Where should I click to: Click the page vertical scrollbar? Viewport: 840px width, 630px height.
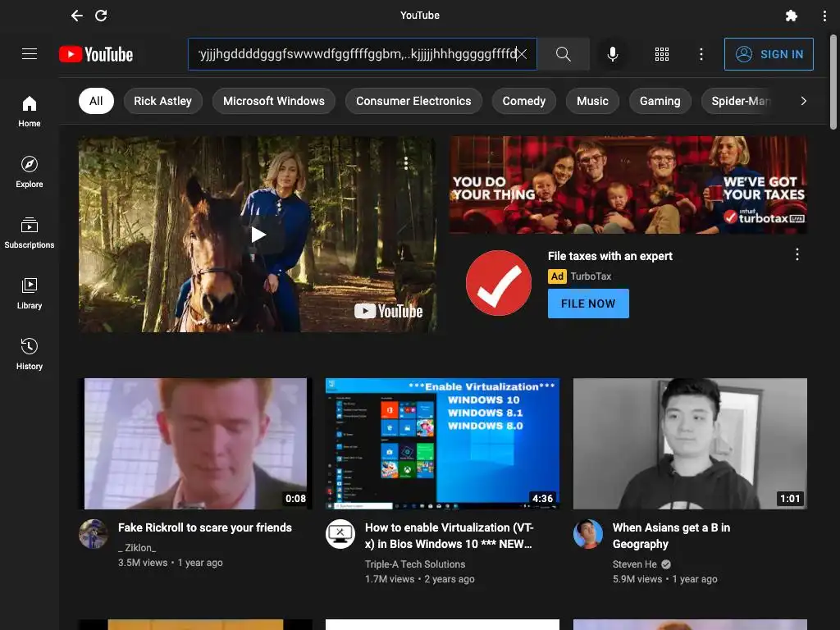point(833,82)
